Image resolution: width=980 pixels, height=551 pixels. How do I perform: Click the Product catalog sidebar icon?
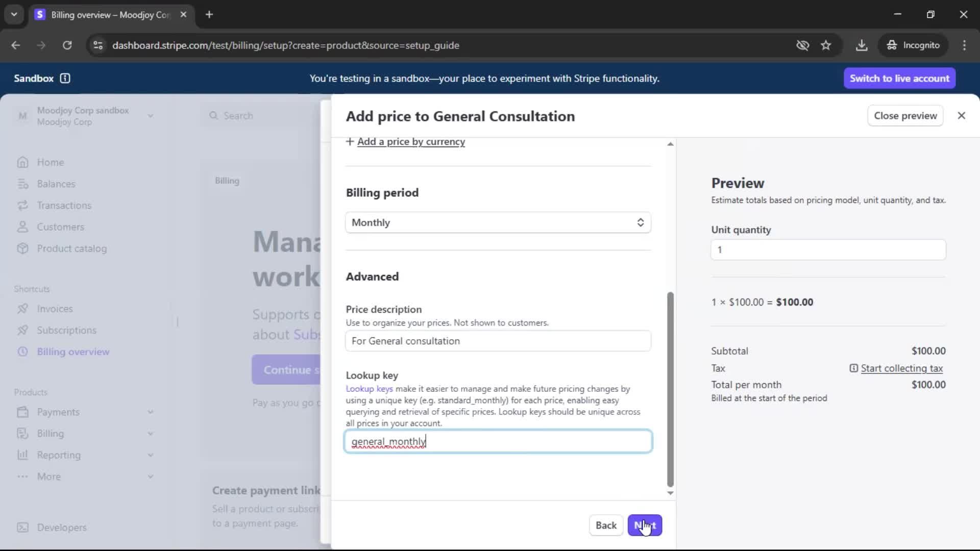coord(22,248)
